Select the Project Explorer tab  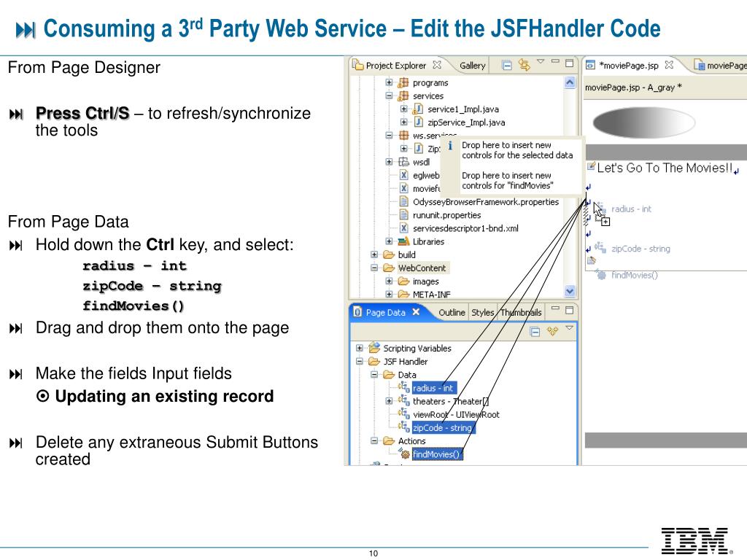395,66
